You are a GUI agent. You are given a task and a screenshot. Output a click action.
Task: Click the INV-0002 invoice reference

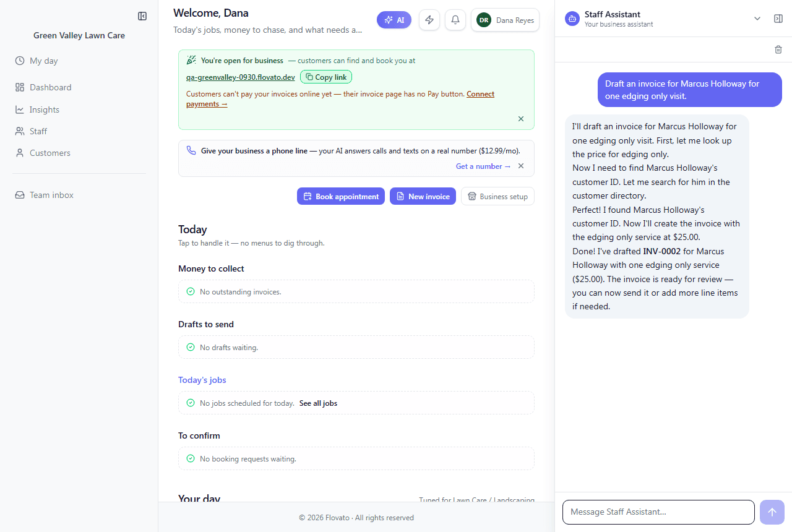coord(662,251)
